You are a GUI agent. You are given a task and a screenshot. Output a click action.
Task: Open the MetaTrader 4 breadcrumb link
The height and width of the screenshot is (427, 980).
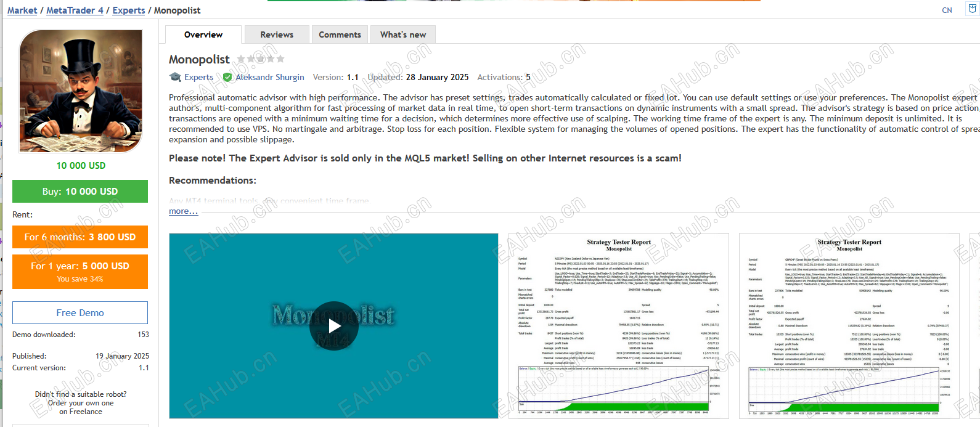(x=75, y=10)
